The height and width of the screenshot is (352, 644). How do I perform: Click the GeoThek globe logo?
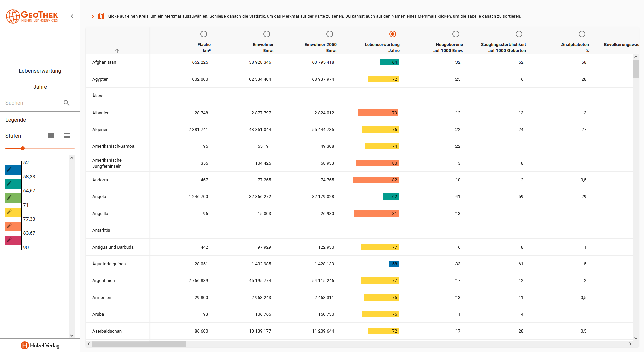coord(13,16)
